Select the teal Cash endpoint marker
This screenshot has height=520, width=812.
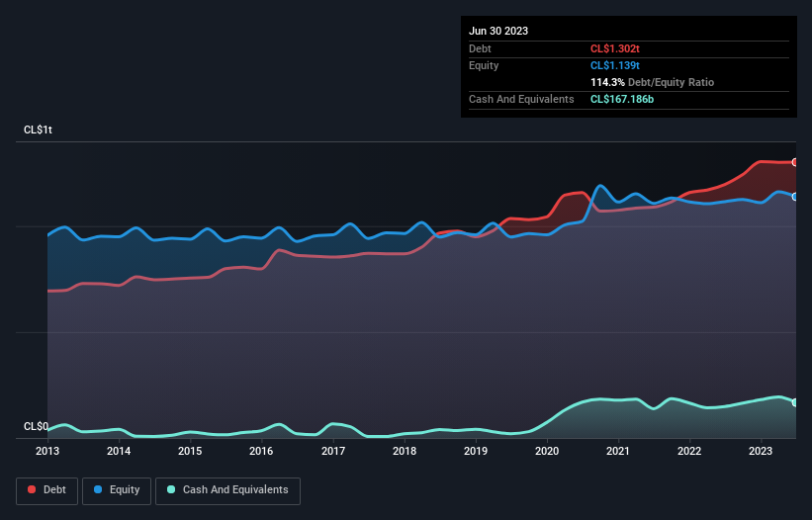[x=795, y=402]
